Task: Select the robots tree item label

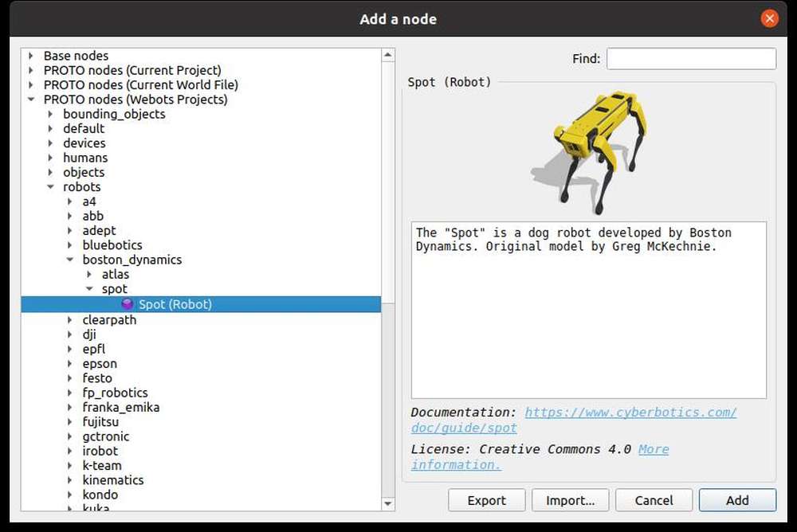Action: pyautogui.click(x=82, y=186)
